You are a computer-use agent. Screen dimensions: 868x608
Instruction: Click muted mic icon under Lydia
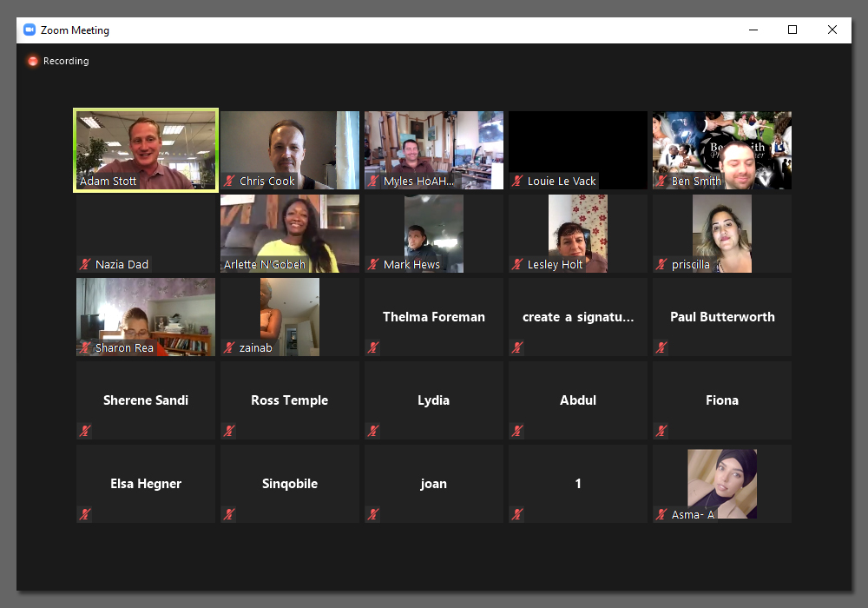click(x=373, y=431)
